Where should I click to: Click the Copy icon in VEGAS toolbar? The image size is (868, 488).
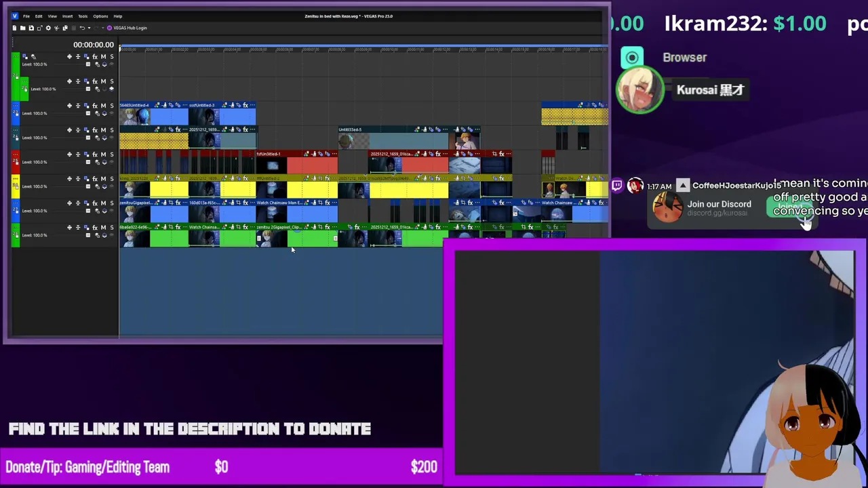(x=65, y=28)
